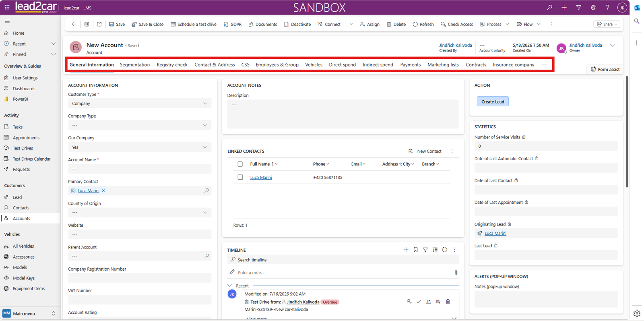
Task: Click the Account Name input field
Action: 140,169
